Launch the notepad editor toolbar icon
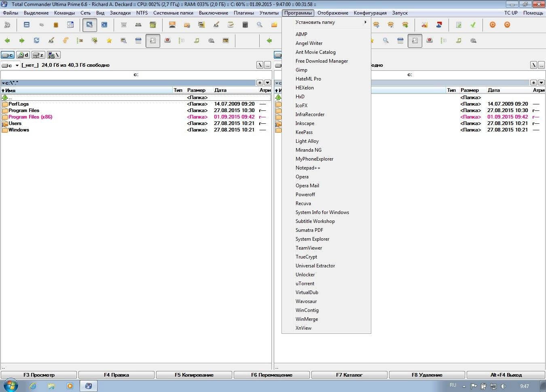The image size is (546, 392). (231, 25)
